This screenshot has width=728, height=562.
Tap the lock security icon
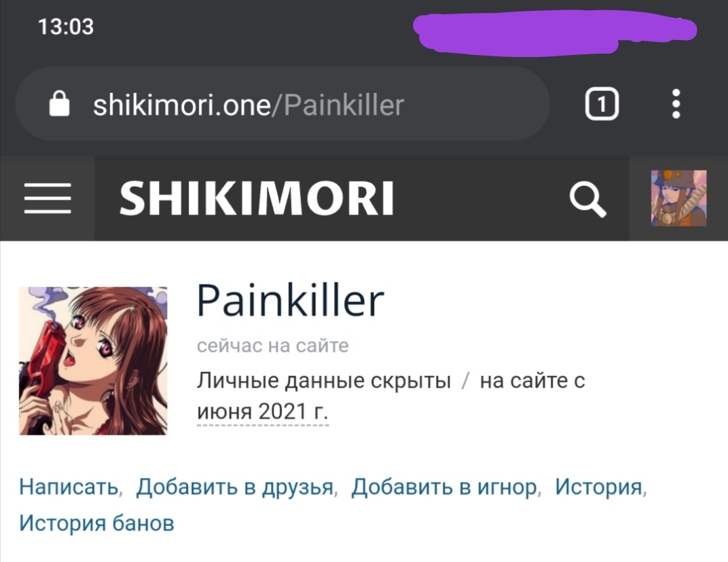point(60,104)
